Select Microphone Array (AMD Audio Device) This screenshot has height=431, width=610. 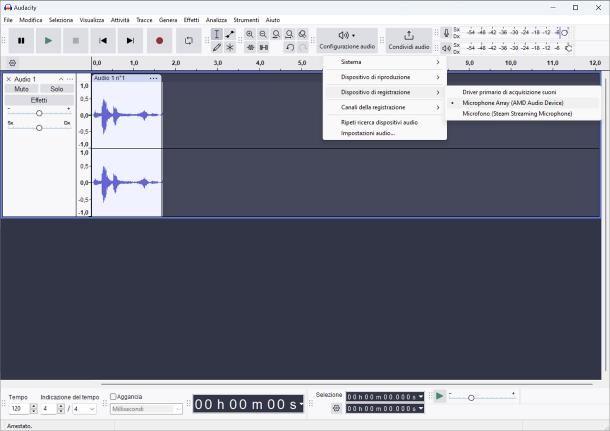pos(523,103)
